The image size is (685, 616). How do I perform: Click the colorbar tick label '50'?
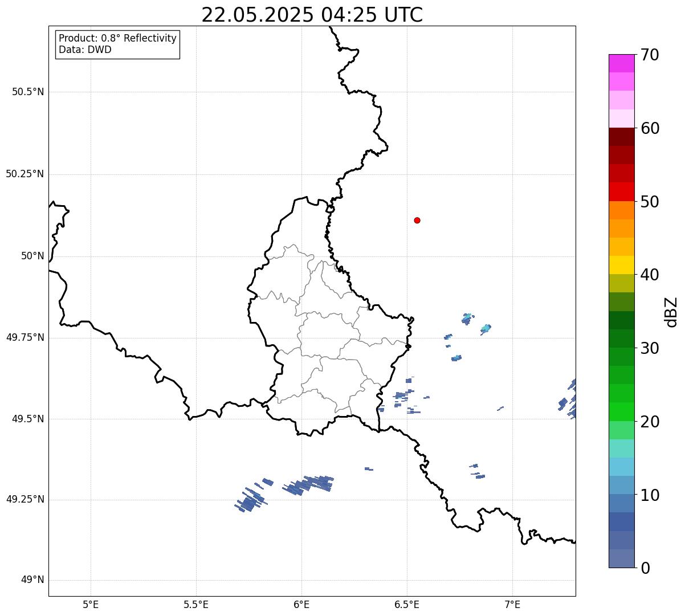[x=649, y=202]
